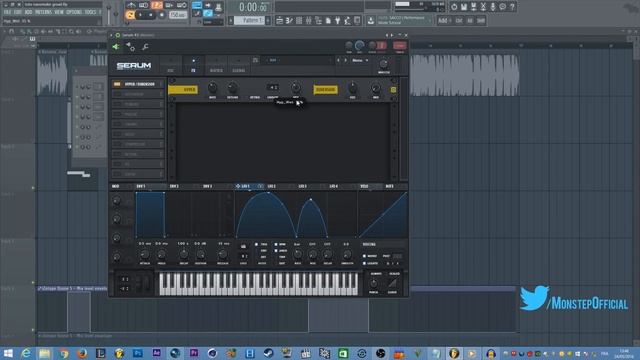This screenshot has height=360, width=640.
Task: Select the ENV 2 modulation tab
Action: (x=174, y=186)
